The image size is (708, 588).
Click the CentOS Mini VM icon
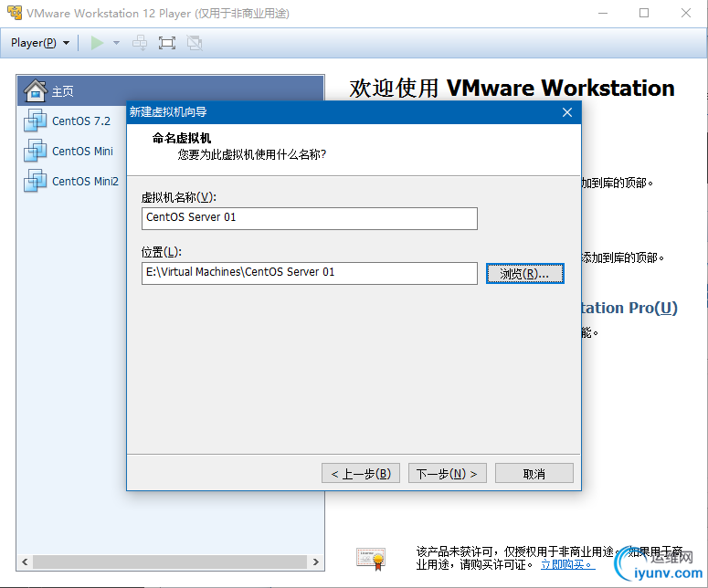click(x=35, y=151)
